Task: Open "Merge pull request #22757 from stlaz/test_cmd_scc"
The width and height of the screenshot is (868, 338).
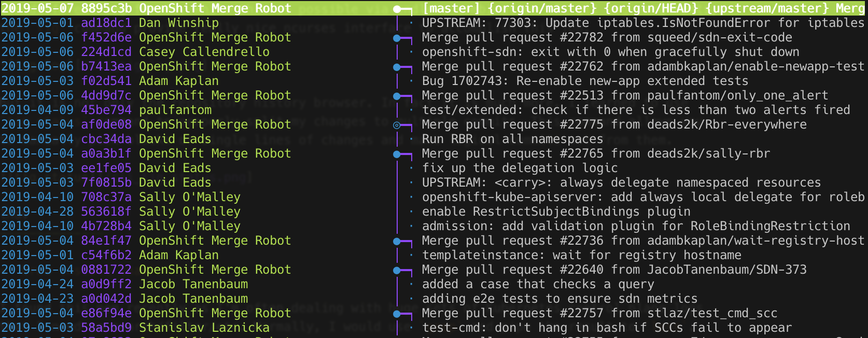Action: [600, 313]
